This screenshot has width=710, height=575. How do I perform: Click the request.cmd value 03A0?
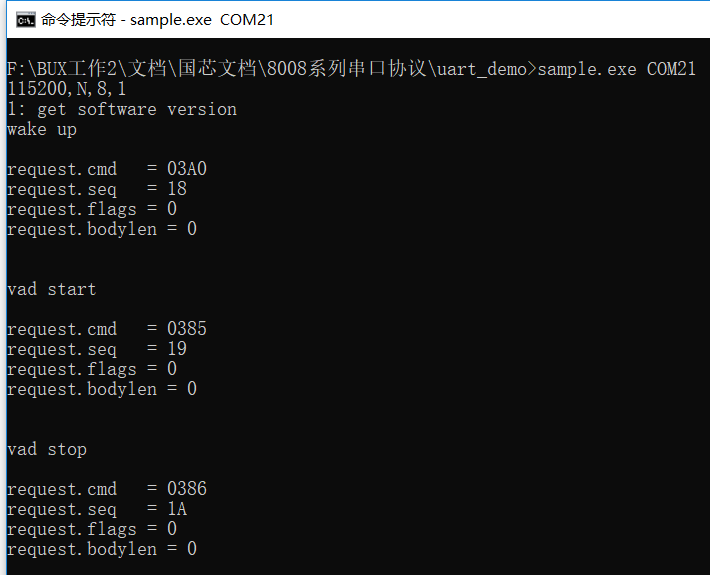coord(187,169)
